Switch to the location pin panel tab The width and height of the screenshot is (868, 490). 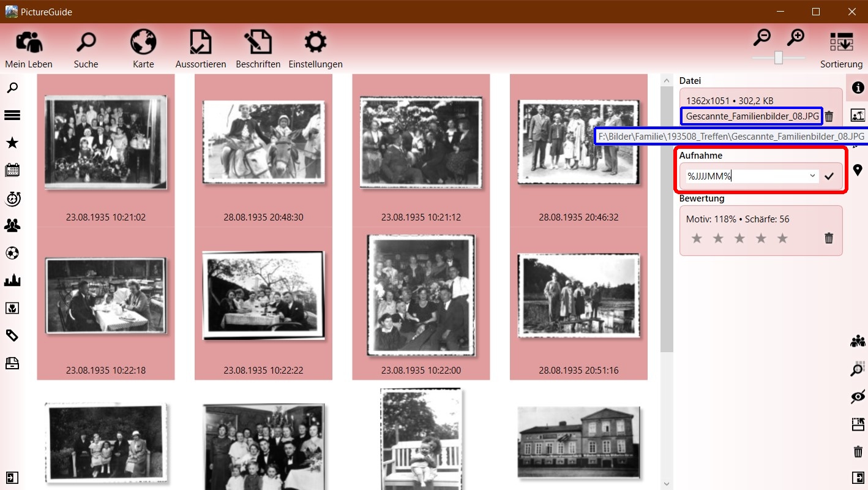click(858, 170)
